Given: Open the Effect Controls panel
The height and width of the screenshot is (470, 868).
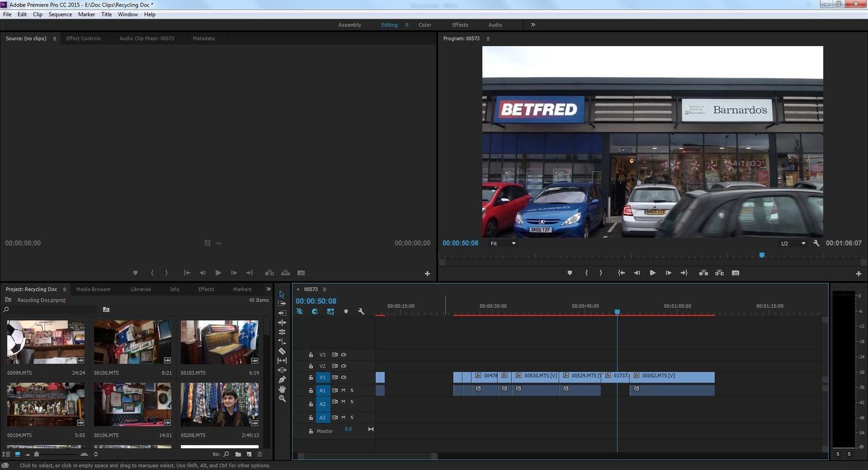Looking at the screenshot, I should (x=83, y=38).
